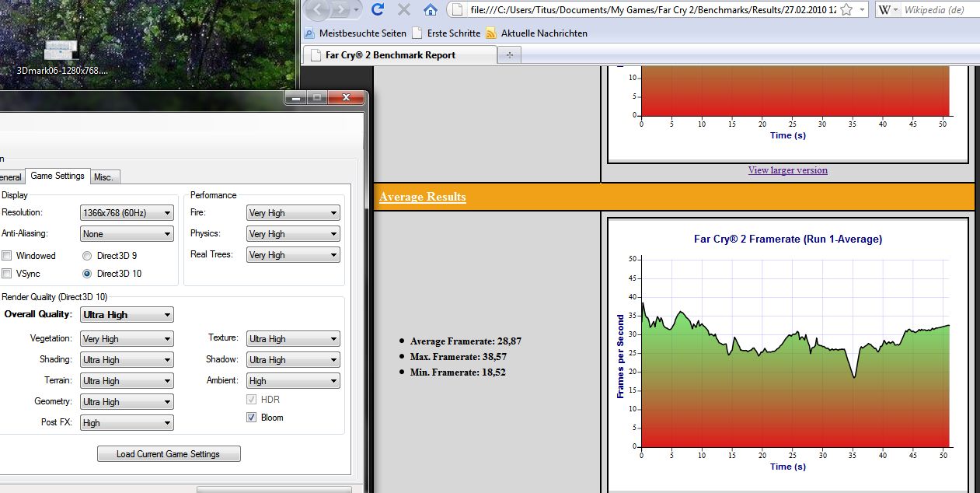
Task: Open Meistbesuchte Seiten bookmarks folder
Action: pos(354,33)
